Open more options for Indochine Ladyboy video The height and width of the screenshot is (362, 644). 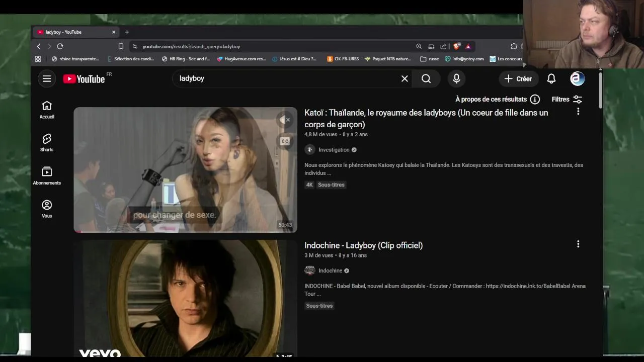[578, 244]
